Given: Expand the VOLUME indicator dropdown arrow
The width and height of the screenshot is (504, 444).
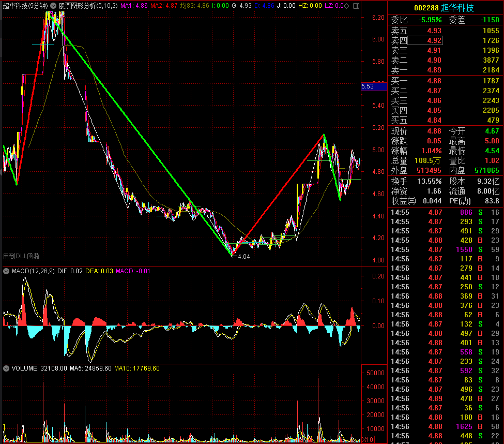Looking at the screenshot, I should tap(6, 368).
